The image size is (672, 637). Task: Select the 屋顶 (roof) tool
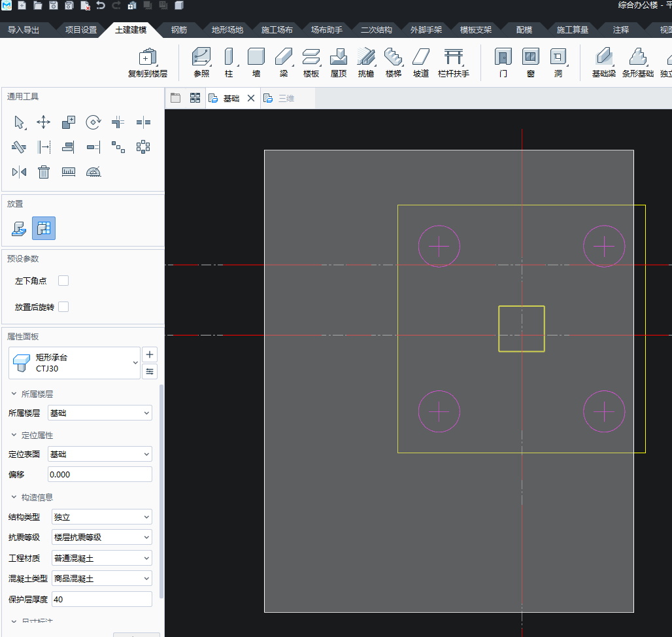338,62
